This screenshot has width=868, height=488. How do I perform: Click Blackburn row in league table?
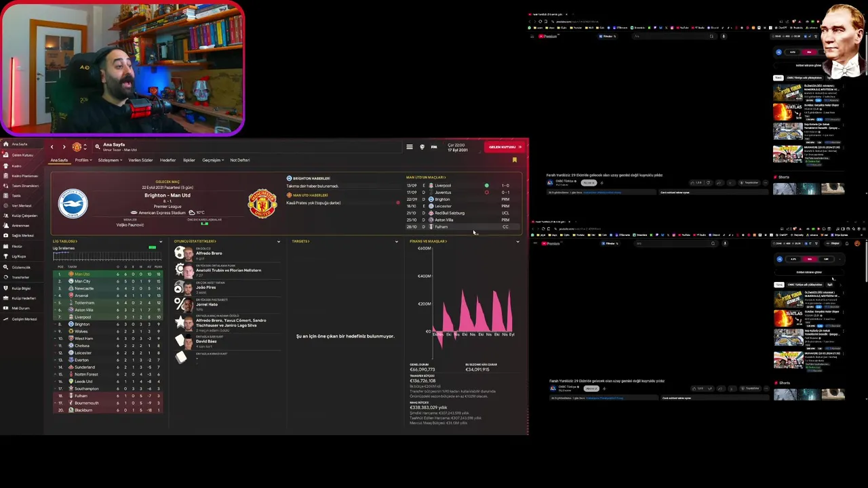pyautogui.click(x=108, y=410)
